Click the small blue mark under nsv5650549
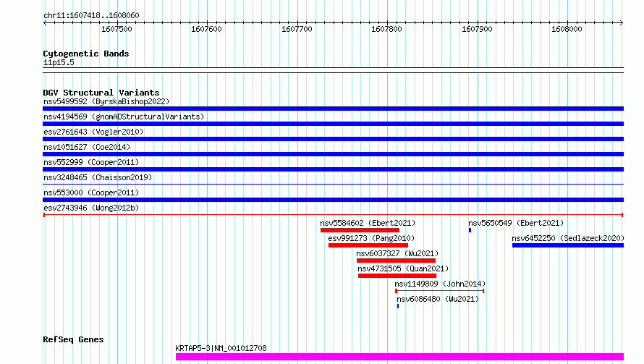 click(470, 230)
